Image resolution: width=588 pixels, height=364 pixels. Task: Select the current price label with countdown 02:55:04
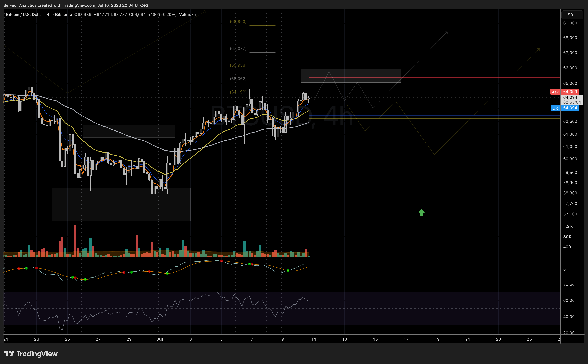[x=572, y=100]
